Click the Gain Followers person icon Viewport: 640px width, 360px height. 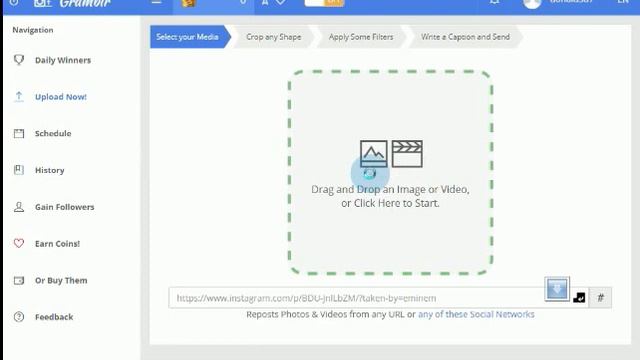19,207
